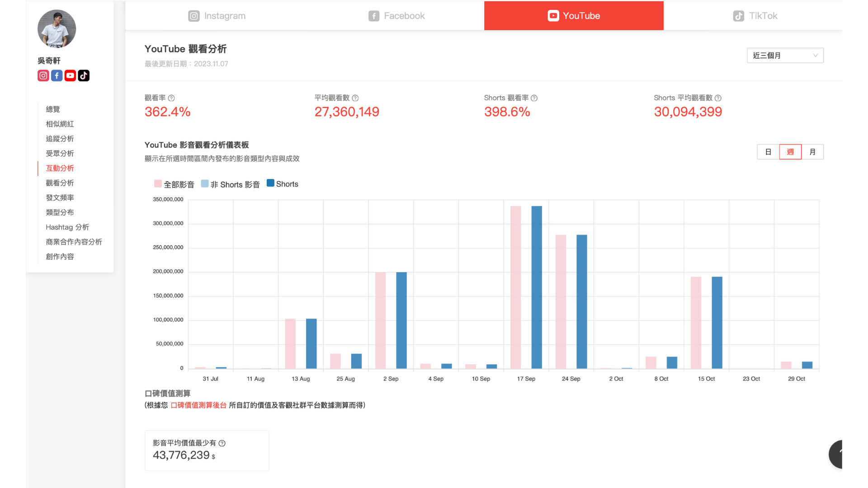Image resolution: width=868 pixels, height=488 pixels.
Task: Toggle to 週 weekly view
Action: pos(789,152)
